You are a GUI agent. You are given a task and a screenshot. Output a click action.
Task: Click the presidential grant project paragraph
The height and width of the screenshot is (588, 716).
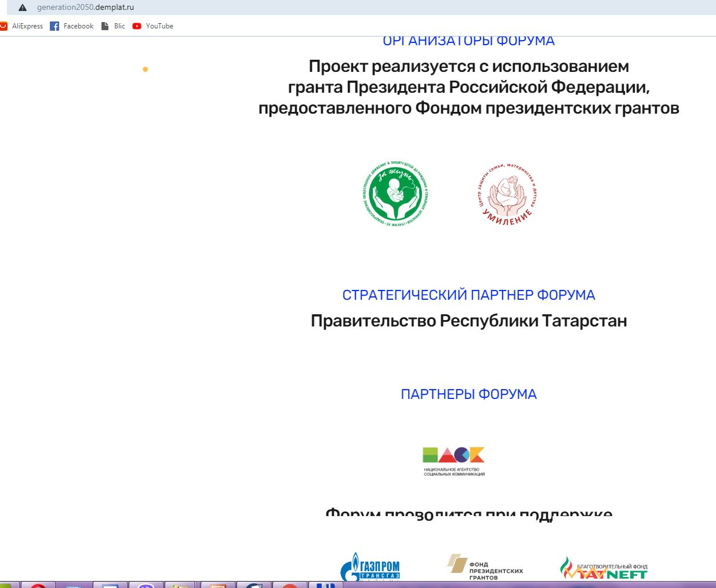pyautogui.click(x=468, y=87)
